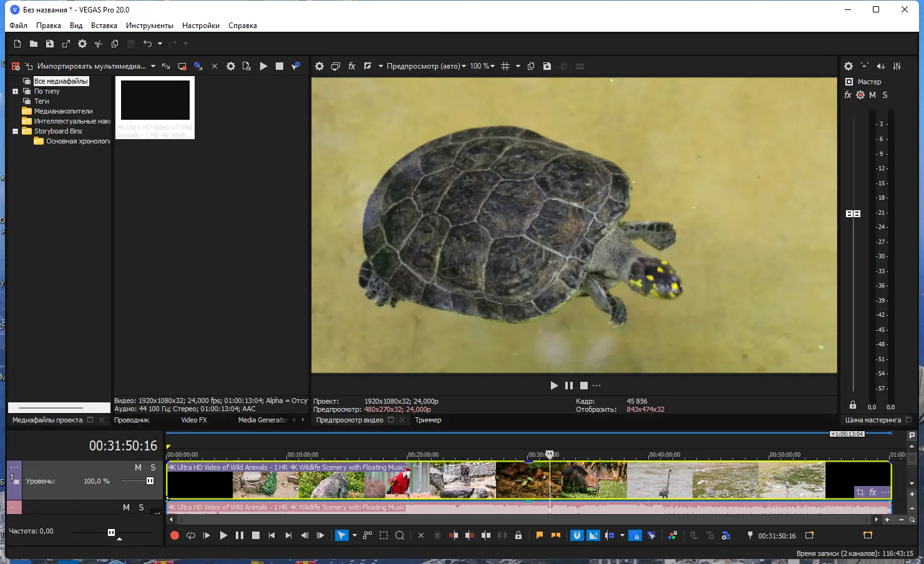
Task: Mute the video track with M
Action: [138, 467]
